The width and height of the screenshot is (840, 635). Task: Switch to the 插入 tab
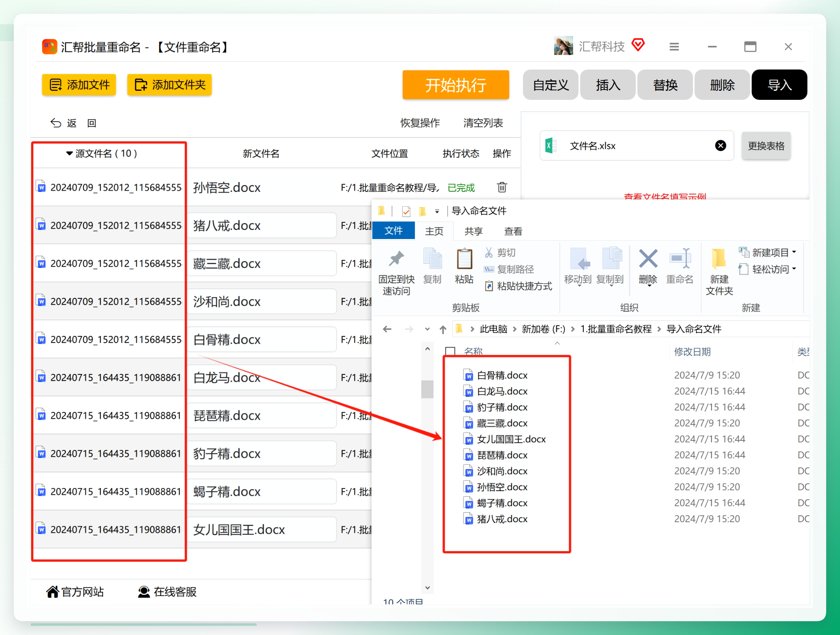pos(608,85)
